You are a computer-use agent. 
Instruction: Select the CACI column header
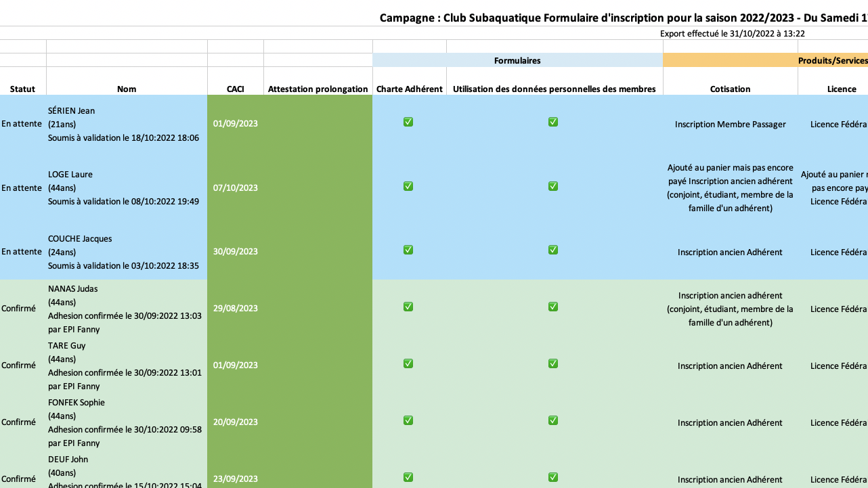[236, 89]
